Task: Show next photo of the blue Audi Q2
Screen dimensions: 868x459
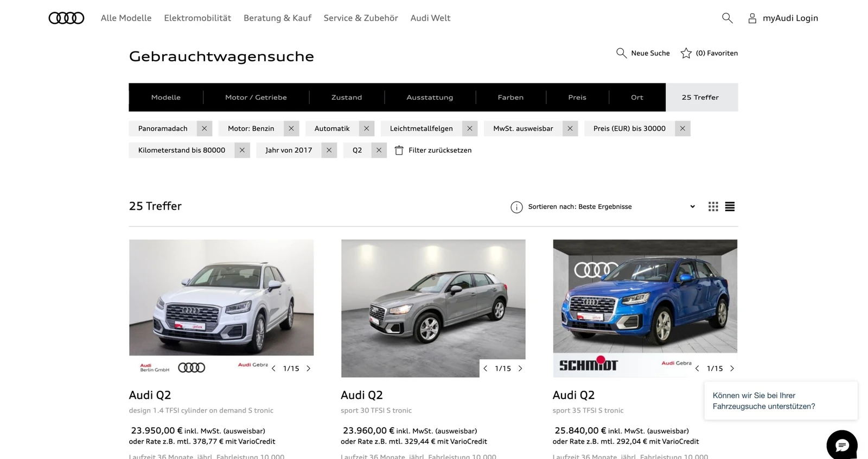Action: click(x=732, y=369)
